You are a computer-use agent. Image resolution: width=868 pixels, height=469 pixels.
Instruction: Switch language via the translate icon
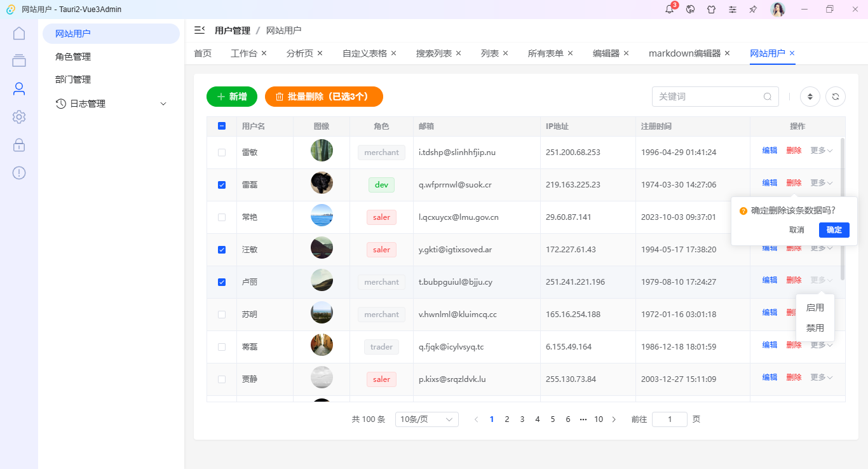tap(690, 9)
